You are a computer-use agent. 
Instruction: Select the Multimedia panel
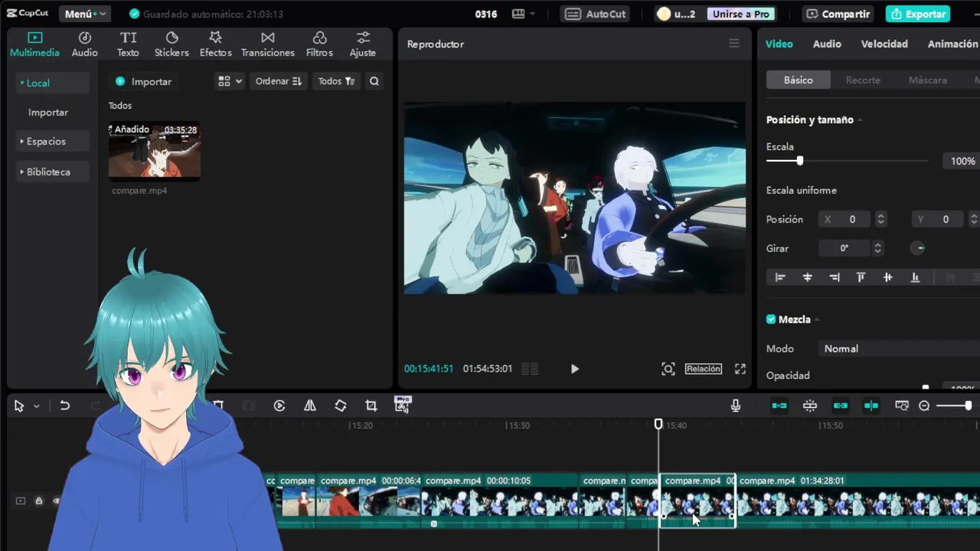pyautogui.click(x=34, y=44)
